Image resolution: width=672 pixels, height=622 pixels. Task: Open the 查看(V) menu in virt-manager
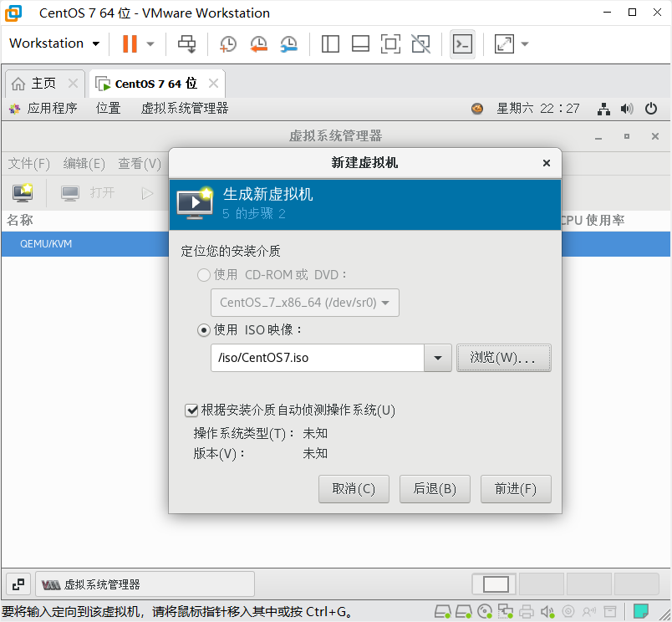tap(140, 163)
